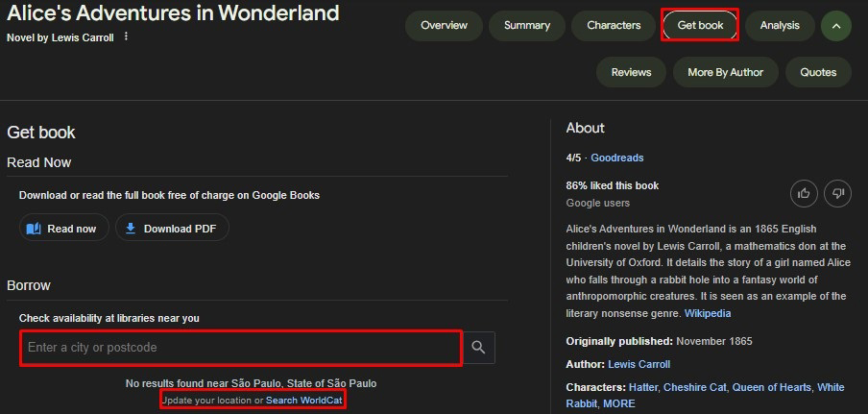Open the Wikipedia source link
The width and height of the screenshot is (868, 414).
[x=708, y=313]
